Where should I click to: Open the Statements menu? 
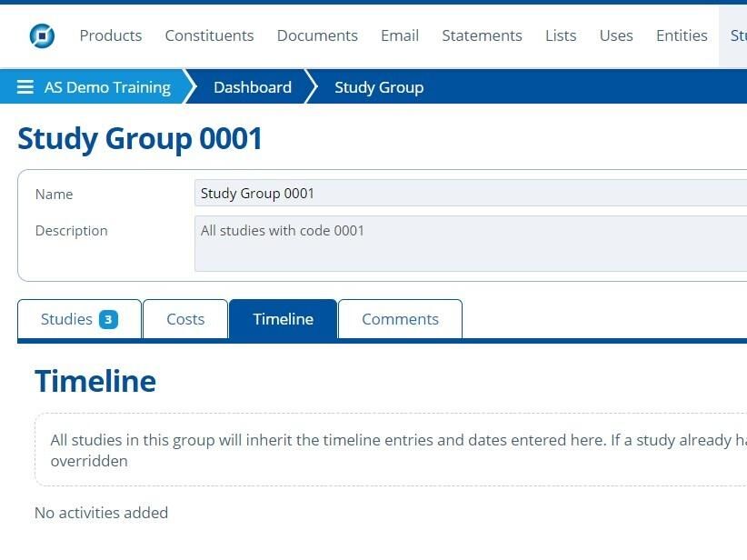click(x=483, y=35)
